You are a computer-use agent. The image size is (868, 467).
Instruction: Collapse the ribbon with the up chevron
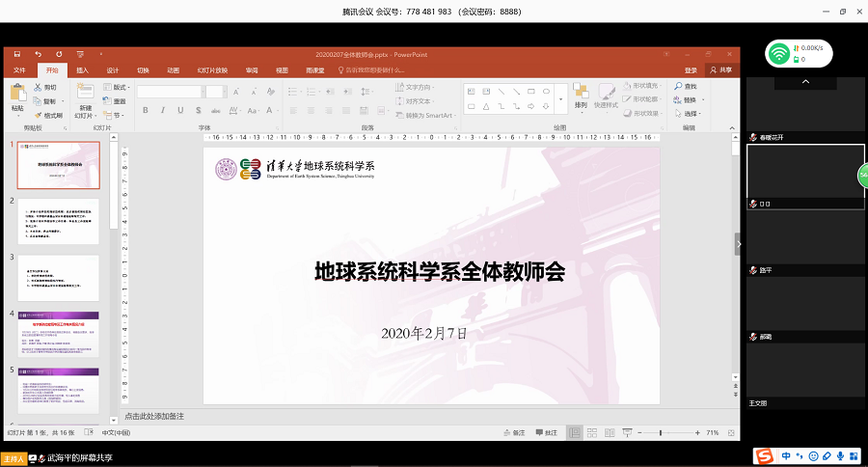point(732,128)
